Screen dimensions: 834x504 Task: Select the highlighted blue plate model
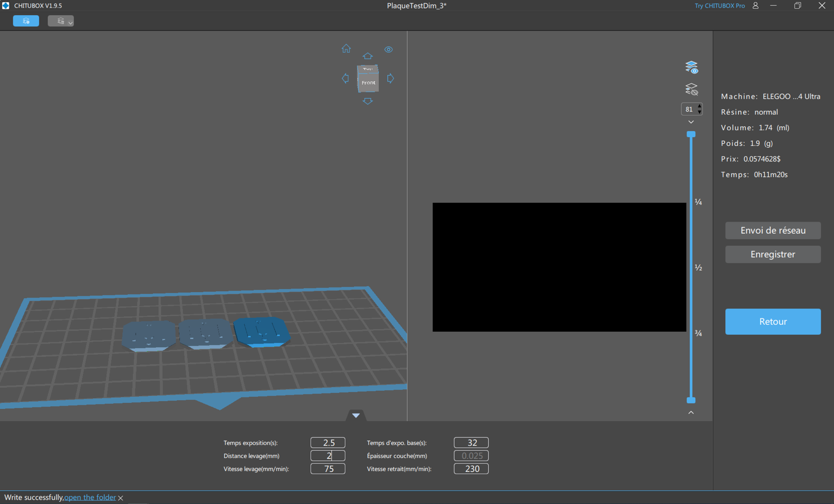(x=261, y=332)
